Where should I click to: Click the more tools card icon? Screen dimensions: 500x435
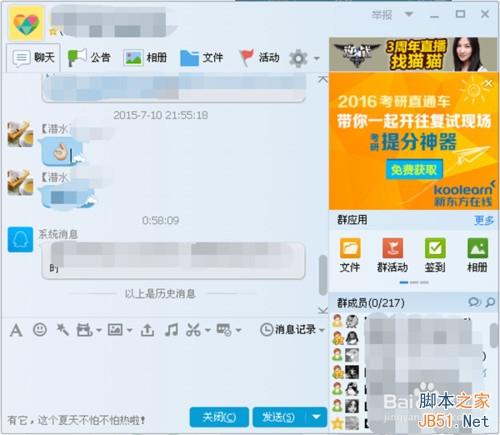(224, 330)
